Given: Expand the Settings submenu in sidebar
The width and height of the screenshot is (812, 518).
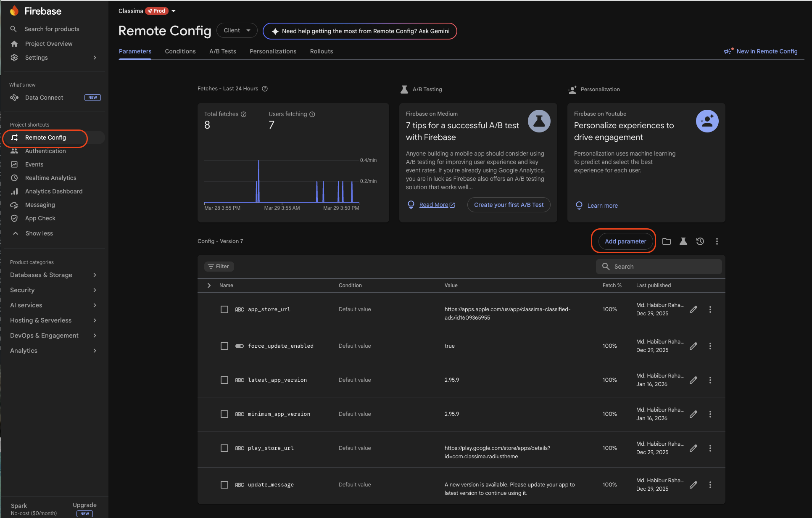Looking at the screenshot, I should [95, 58].
